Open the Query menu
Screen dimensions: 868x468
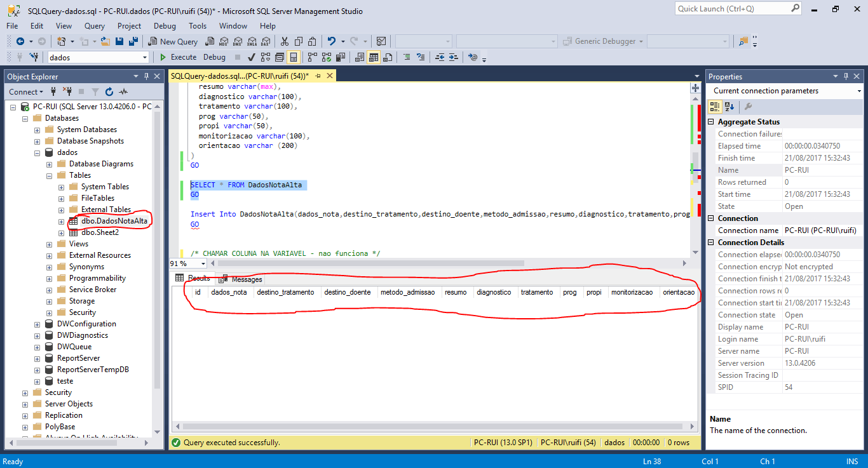(94, 26)
